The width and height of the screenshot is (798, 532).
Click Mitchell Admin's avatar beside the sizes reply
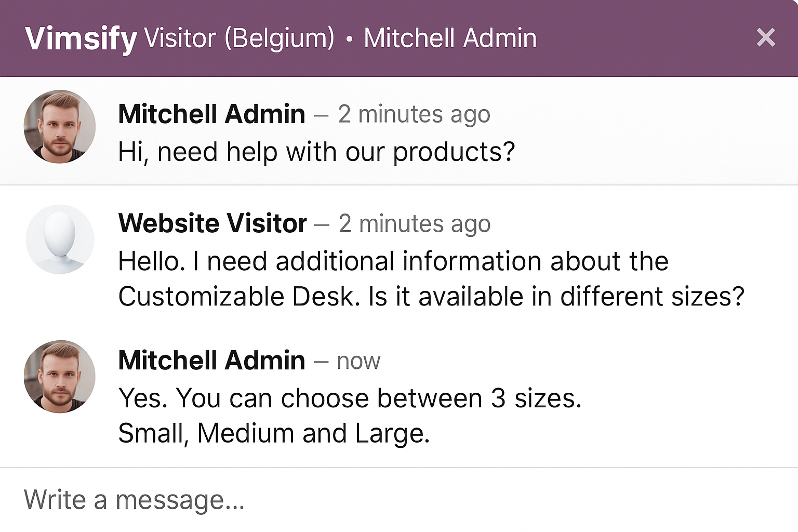pyautogui.click(x=60, y=377)
